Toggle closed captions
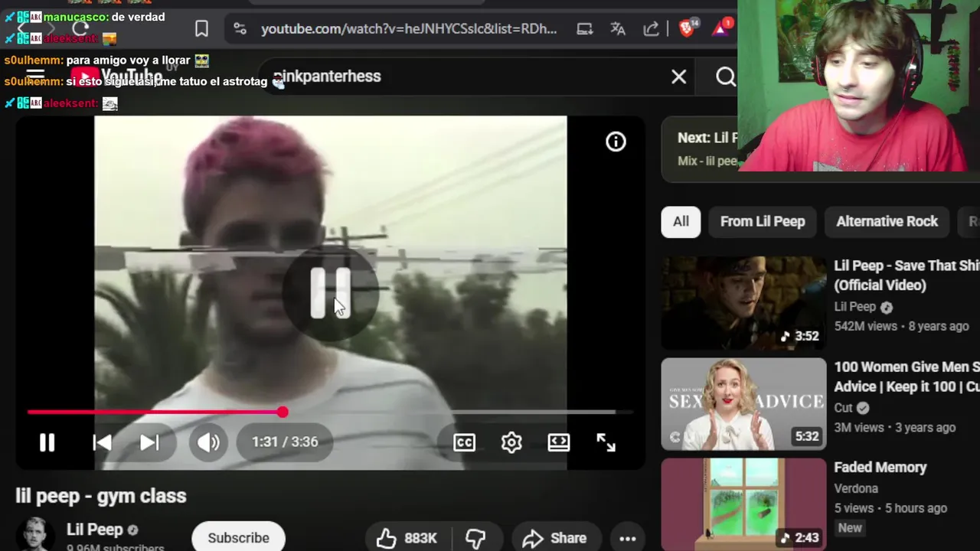The image size is (980, 551). coord(464,442)
